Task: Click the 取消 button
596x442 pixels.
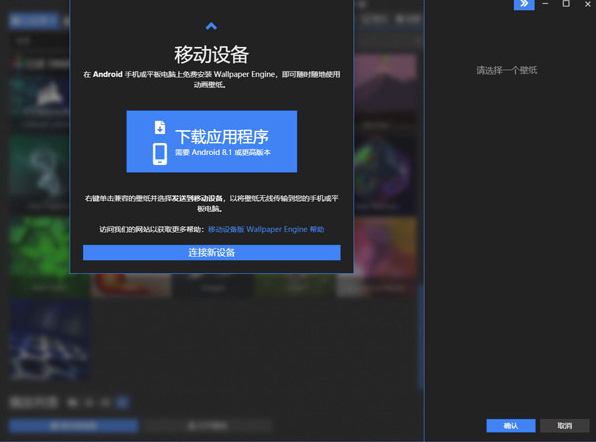Action: point(565,426)
